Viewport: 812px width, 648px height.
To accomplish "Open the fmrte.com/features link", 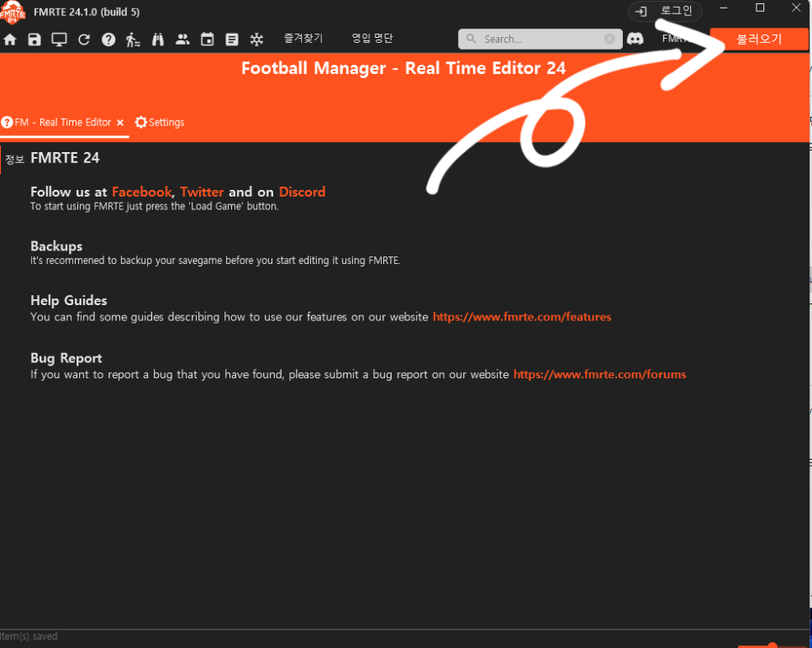I will (521, 317).
